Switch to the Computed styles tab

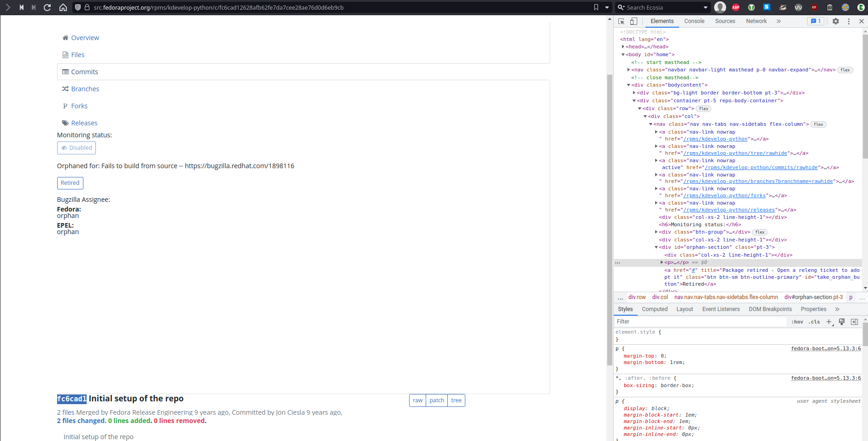(655, 309)
